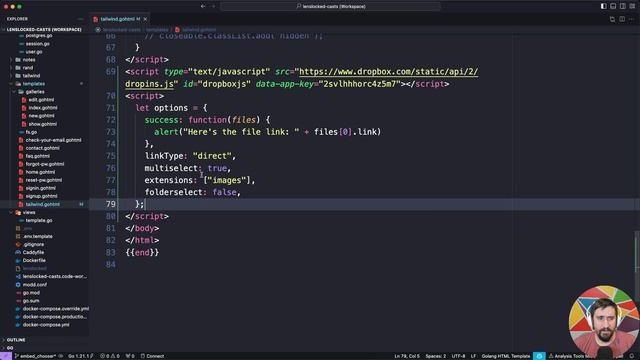The image size is (640, 360).
Task: Go forward with the navigation arrow
Action: point(213,6)
